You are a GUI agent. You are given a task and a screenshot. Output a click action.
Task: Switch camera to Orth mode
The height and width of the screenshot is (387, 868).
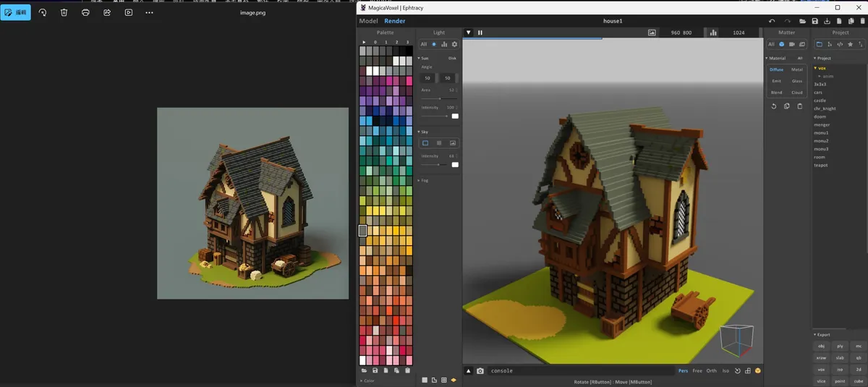click(x=712, y=371)
